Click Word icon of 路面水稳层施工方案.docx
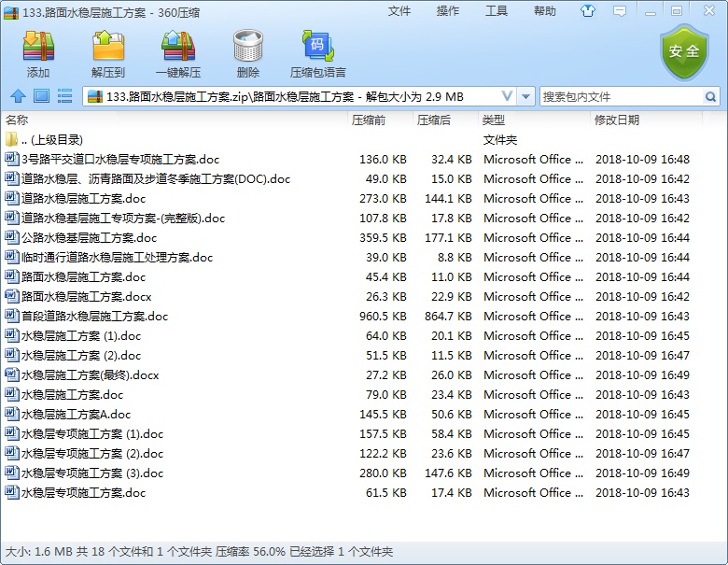 click(x=11, y=296)
